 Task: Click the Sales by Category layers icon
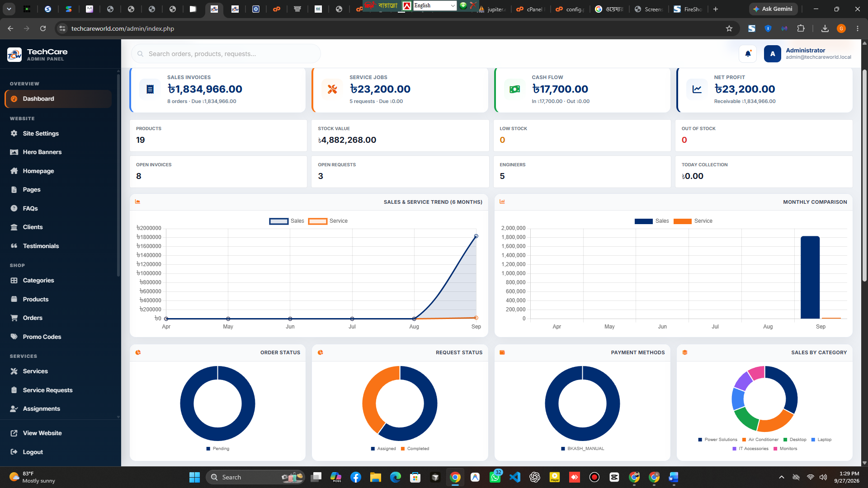coord(685,352)
